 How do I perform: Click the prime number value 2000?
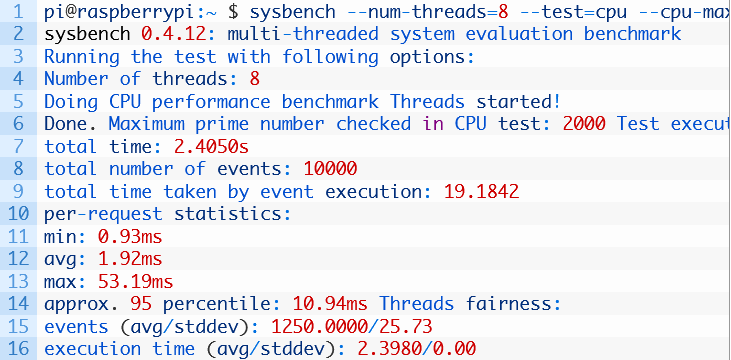(x=584, y=124)
